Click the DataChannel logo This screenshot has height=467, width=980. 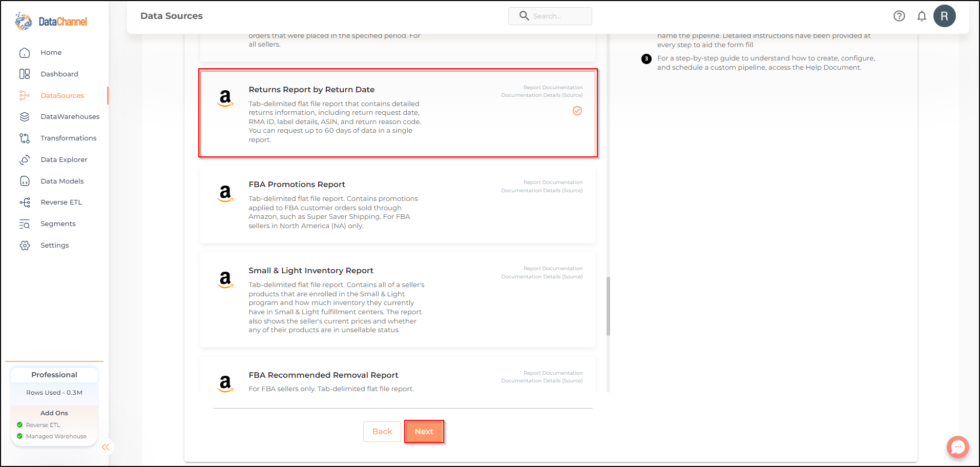(x=51, y=21)
